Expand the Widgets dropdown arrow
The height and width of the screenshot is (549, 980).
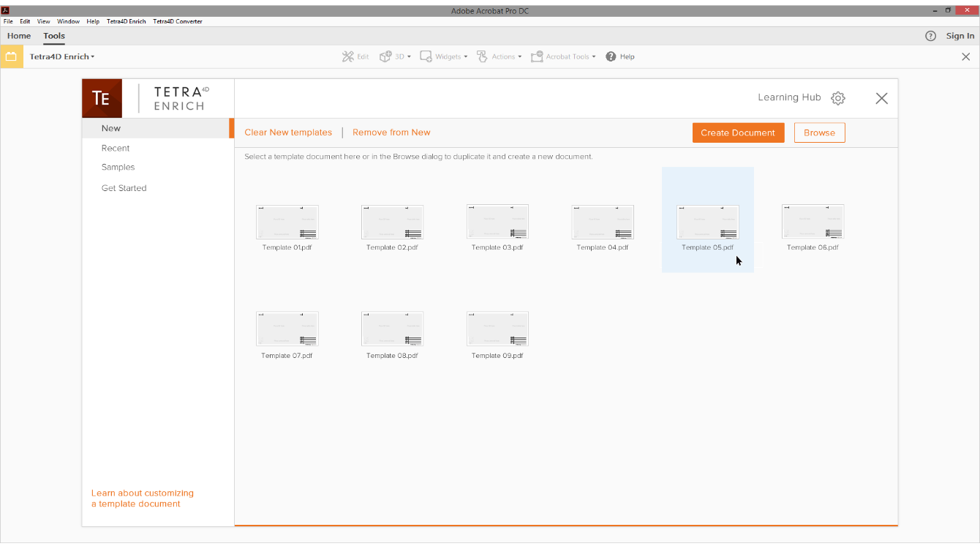pos(466,57)
